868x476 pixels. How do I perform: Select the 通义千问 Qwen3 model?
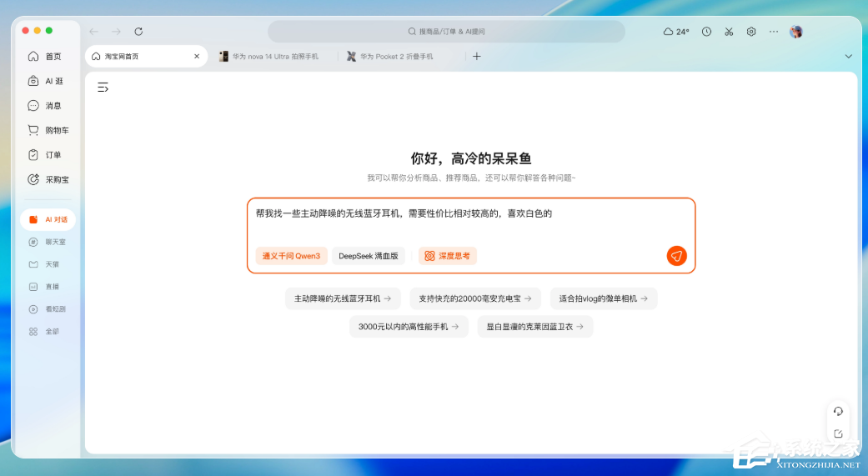click(291, 256)
